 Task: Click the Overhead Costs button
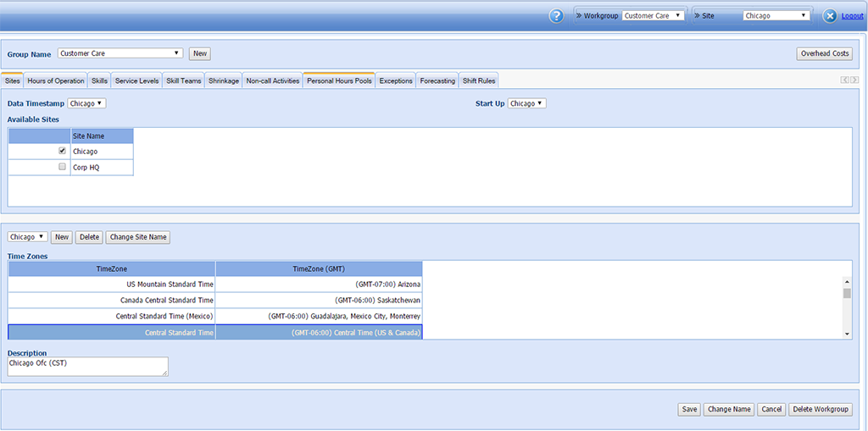coord(824,53)
